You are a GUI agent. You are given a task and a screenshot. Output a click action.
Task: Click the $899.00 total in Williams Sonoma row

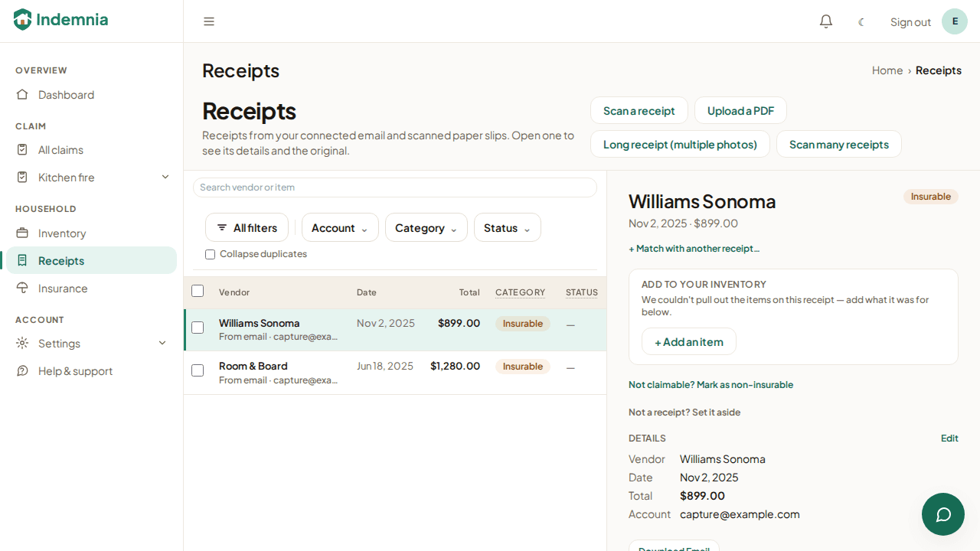(x=459, y=323)
